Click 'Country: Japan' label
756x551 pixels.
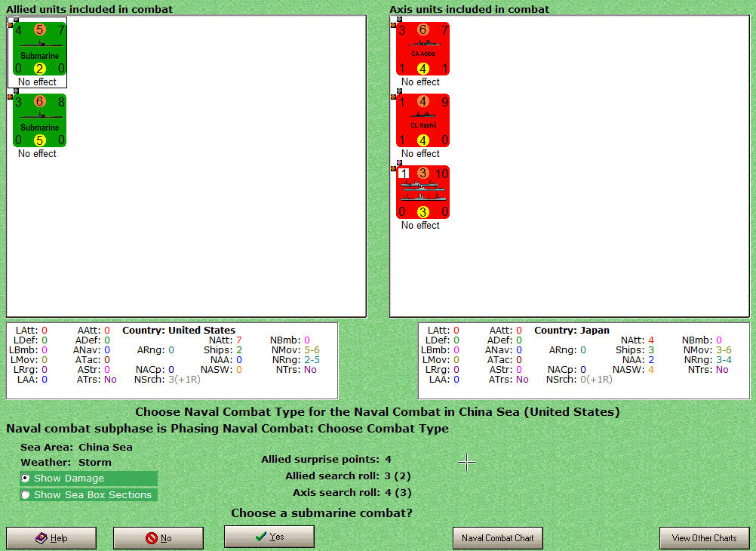pyautogui.click(x=572, y=331)
